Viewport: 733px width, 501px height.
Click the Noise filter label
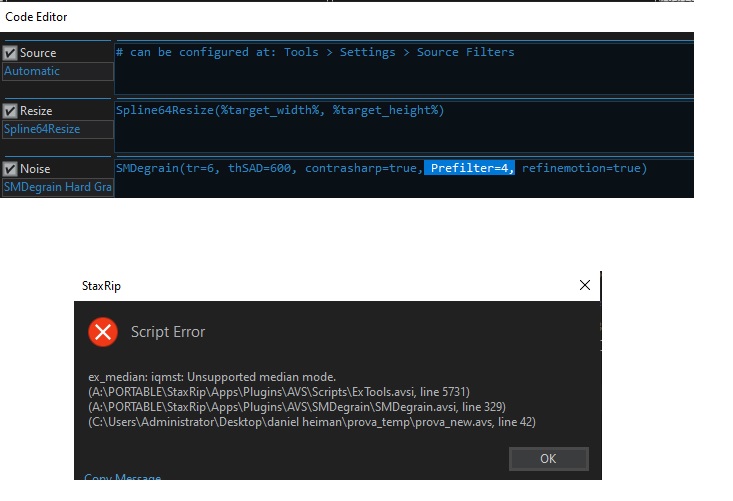coord(35,169)
